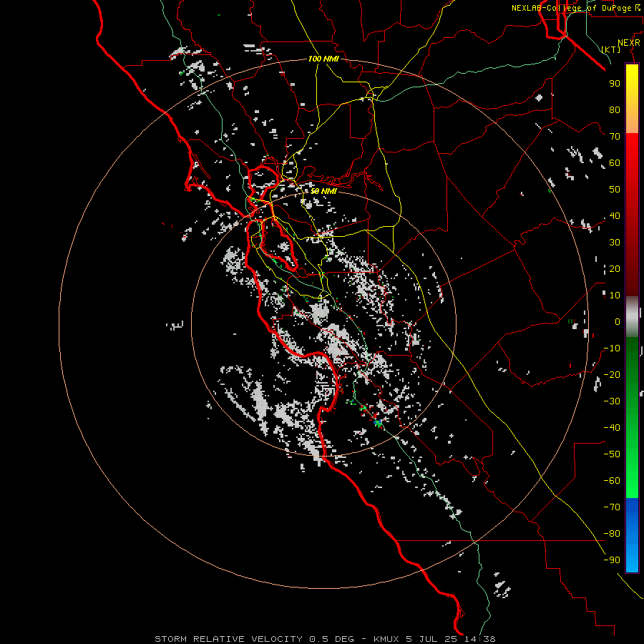Click the 0 value on velocity scale
This screenshot has width=644, height=644.
pyautogui.click(x=618, y=322)
